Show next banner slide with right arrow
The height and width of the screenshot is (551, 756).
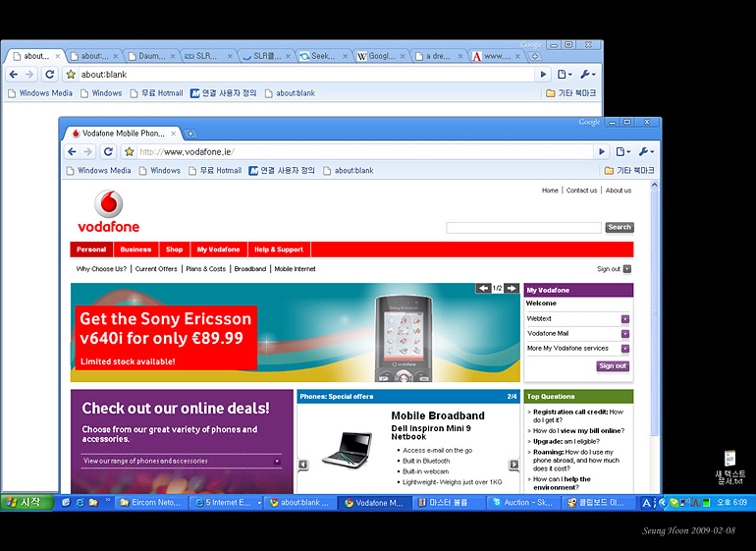pyautogui.click(x=512, y=288)
